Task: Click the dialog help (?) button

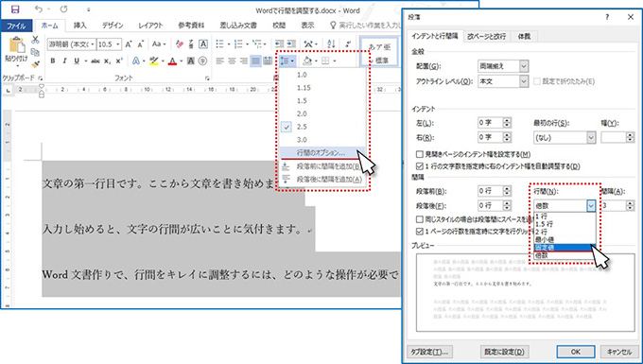Action: coord(607,17)
